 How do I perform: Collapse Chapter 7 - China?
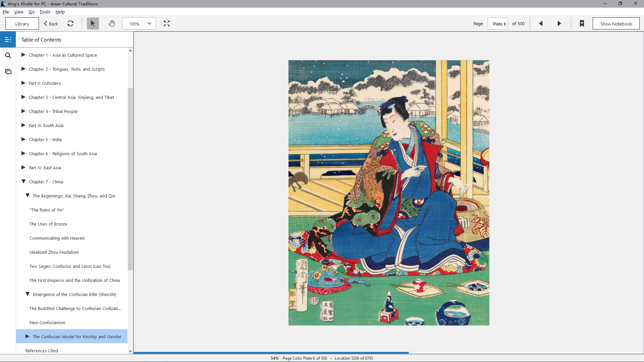pos(23,181)
